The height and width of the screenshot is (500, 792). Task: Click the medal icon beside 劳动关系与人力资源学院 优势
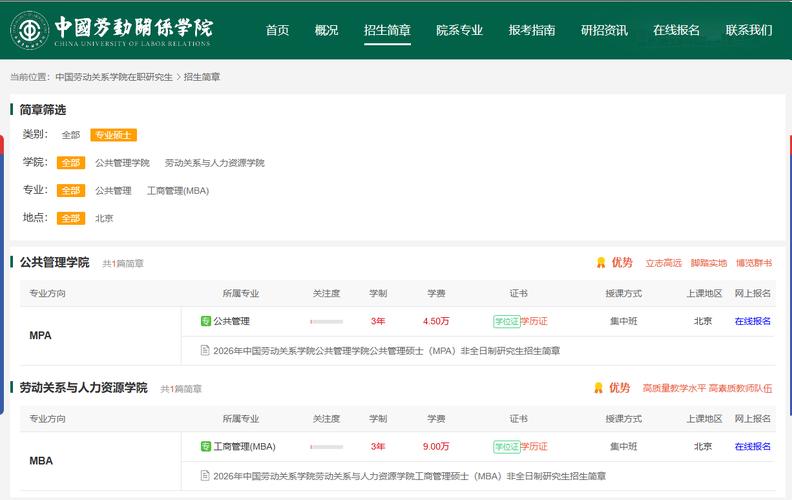[598, 388]
